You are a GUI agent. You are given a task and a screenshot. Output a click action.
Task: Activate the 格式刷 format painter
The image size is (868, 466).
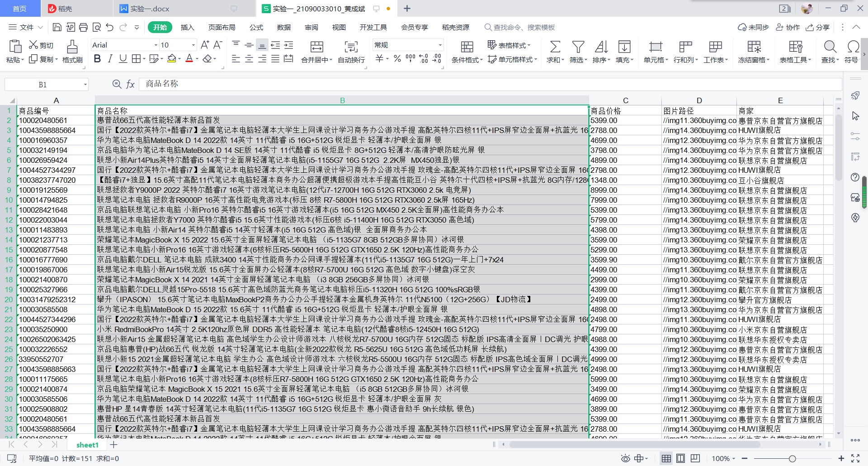(72, 46)
